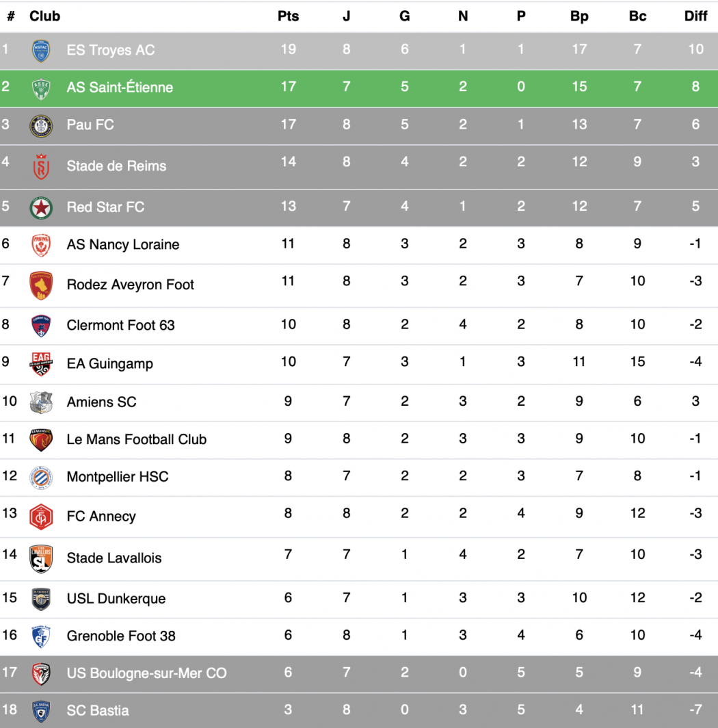Click the EA Guingamp EAG logo
This screenshot has height=728, width=718.
(x=41, y=364)
